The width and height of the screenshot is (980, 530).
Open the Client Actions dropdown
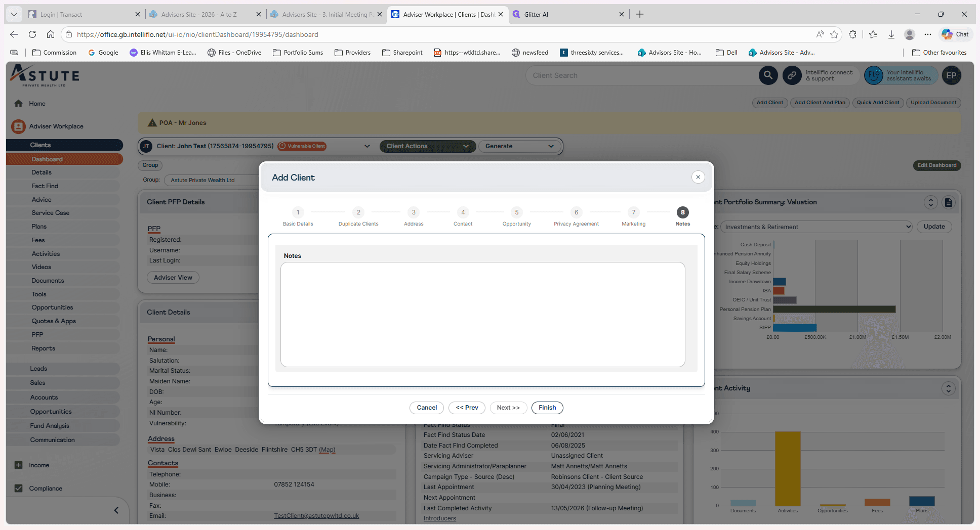click(427, 146)
